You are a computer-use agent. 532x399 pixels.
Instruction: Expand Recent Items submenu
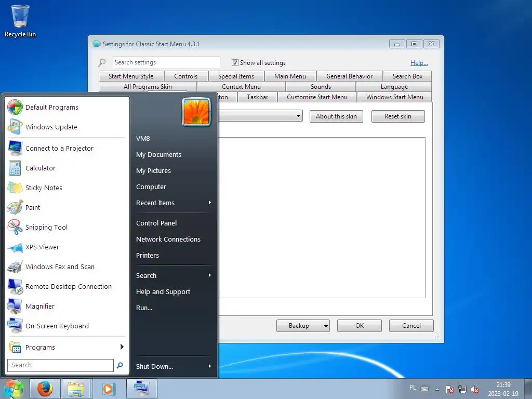click(174, 203)
